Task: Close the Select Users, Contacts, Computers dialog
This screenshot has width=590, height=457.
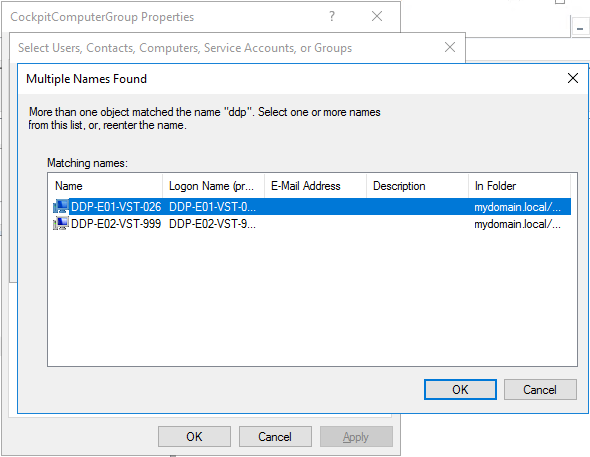Action: tap(450, 47)
